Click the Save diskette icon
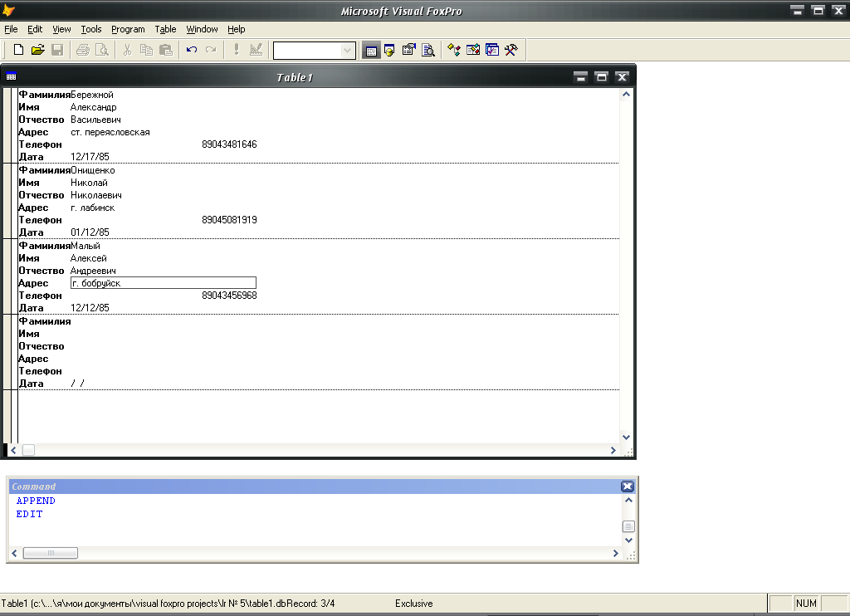The width and height of the screenshot is (850, 616). tap(57, 50)
